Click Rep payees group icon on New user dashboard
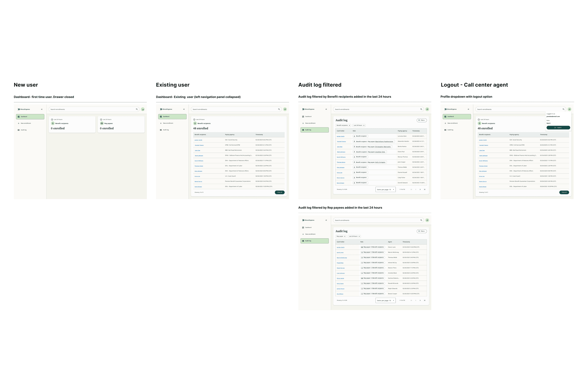Image resolution: width=588 pixels, height=392 pixels. tap(102, 123)
